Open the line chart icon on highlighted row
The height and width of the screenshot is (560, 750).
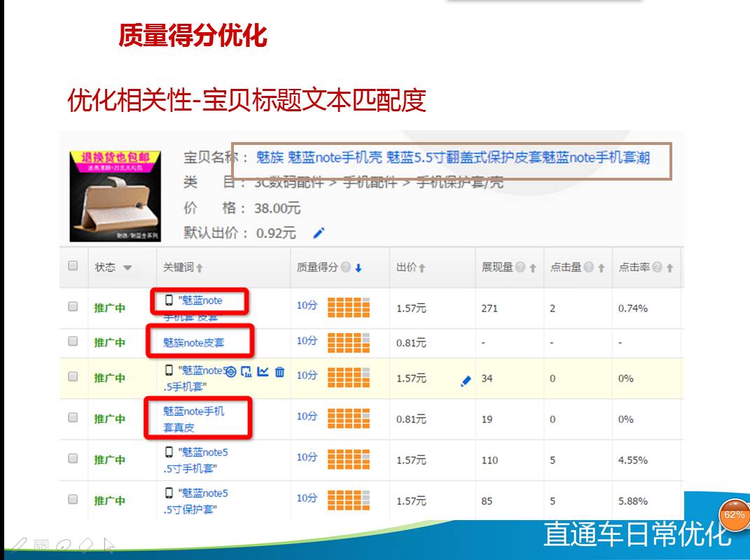263,372
